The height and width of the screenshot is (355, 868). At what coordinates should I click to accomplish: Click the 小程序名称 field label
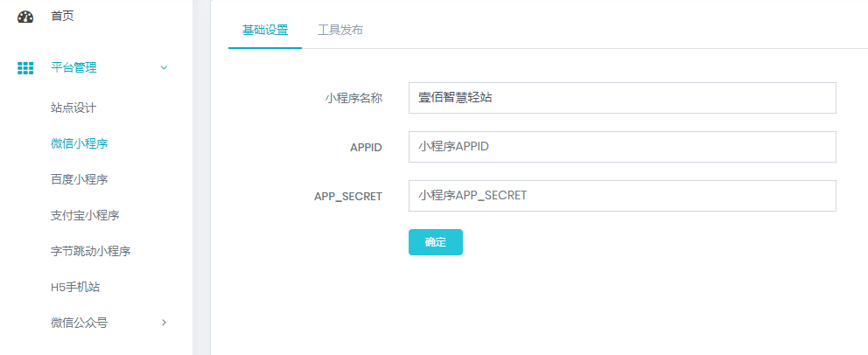click(353, 99)
